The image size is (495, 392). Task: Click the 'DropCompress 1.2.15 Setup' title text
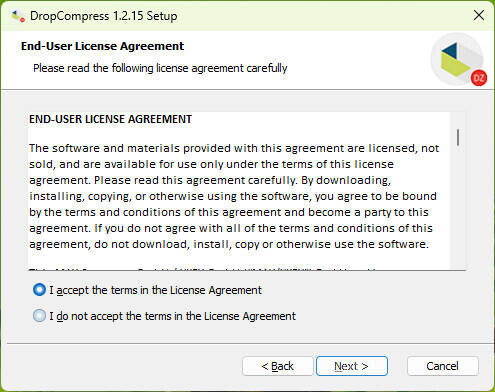[x=103, y=16]
